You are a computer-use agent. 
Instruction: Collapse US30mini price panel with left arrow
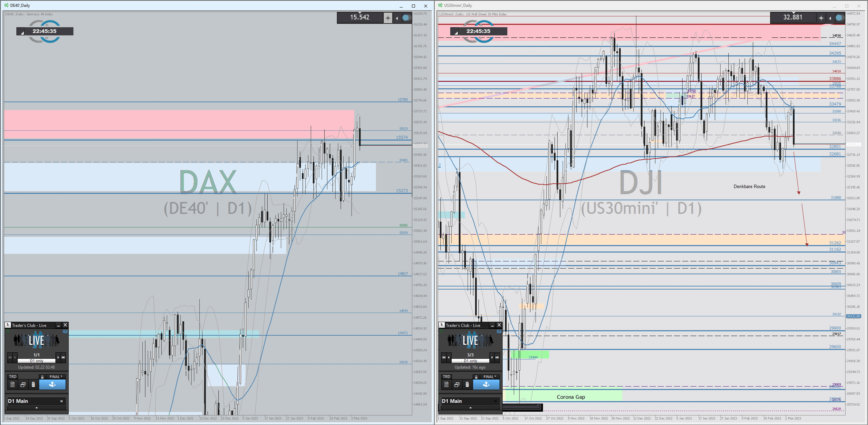830,18
